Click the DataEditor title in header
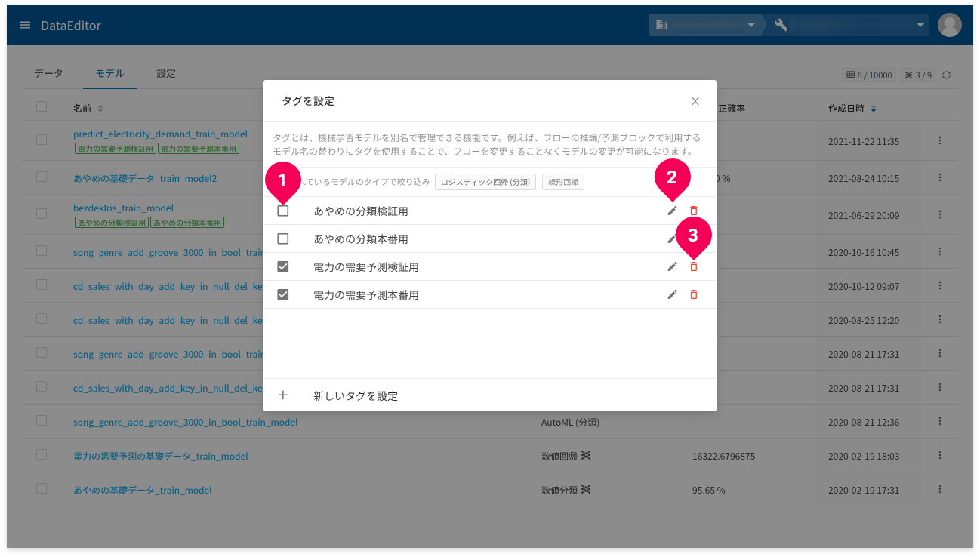The image size is (980, 557). [71, 26]
